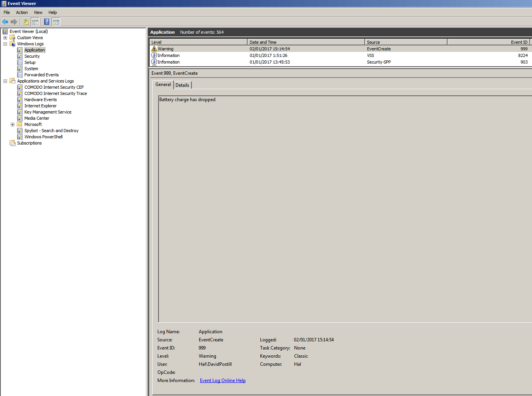532x396 pixels.
Task: Click the Subscriptions folder icon
Action: click(x=12, y=143)
